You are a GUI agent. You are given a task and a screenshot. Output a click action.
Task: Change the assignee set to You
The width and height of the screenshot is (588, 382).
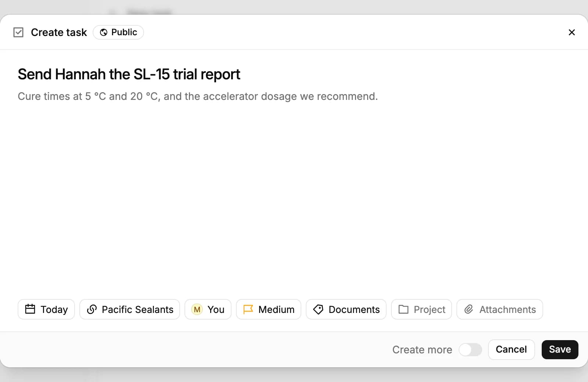point(208,309)
